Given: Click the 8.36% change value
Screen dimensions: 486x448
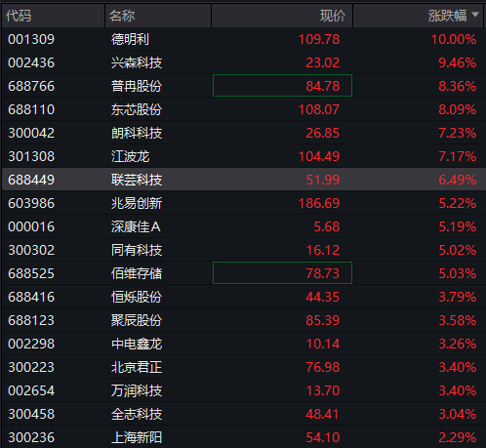Looking at the screenshot, I should 458,86.
